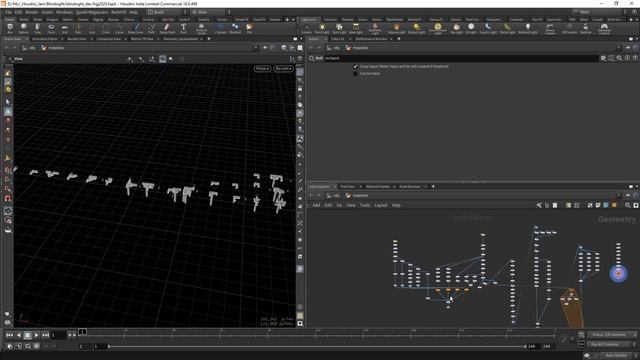640x360 pixels.
Task: Toggle Auto Update mode at bottom right
Action: 616,356
